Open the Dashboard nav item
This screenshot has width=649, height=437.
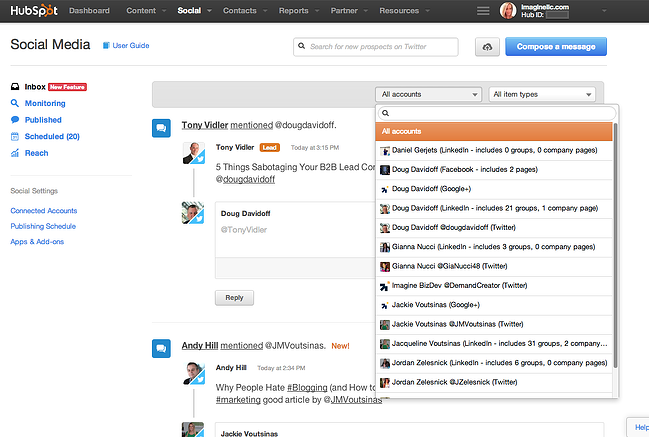click(x=89, y=11)
